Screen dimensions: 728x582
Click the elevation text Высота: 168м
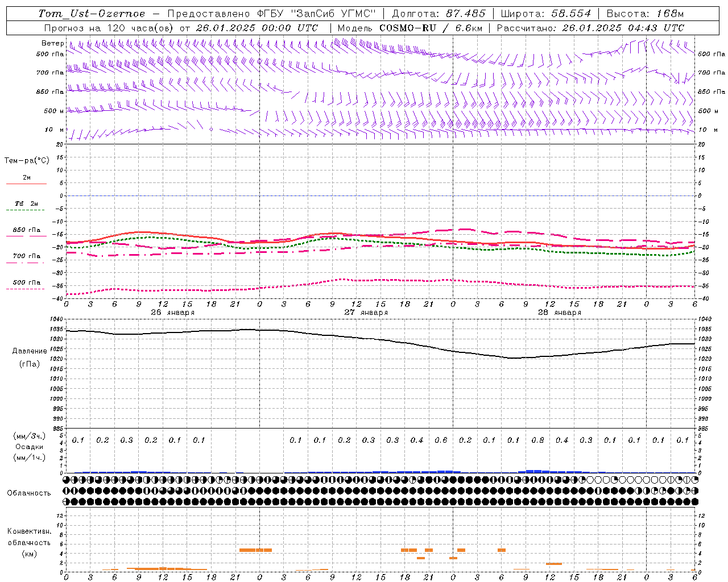coord(645,14)
